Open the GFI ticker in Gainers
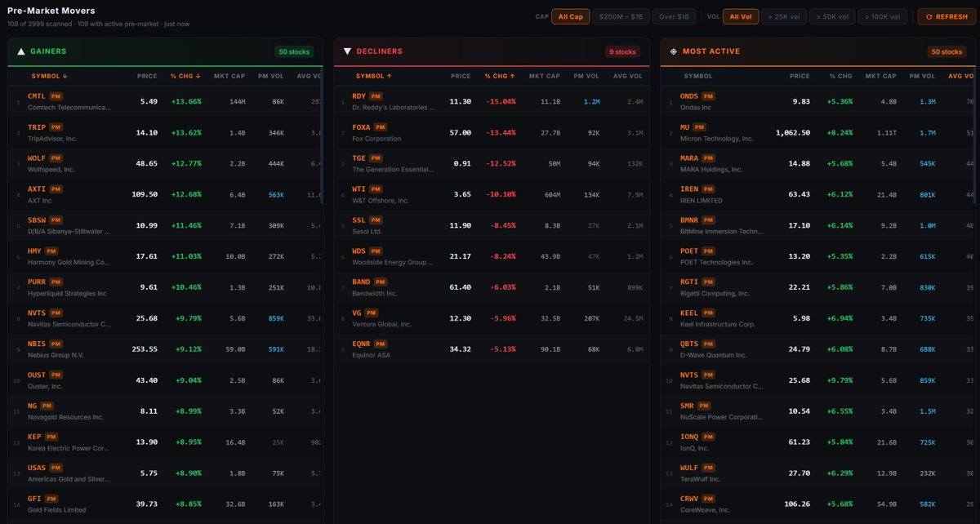980x524 pixels. (36, 499)
